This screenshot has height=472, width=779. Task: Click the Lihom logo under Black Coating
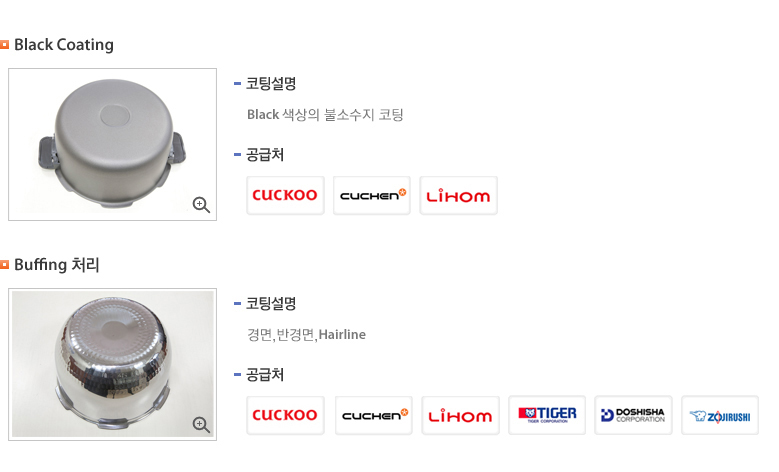(458, 195)
